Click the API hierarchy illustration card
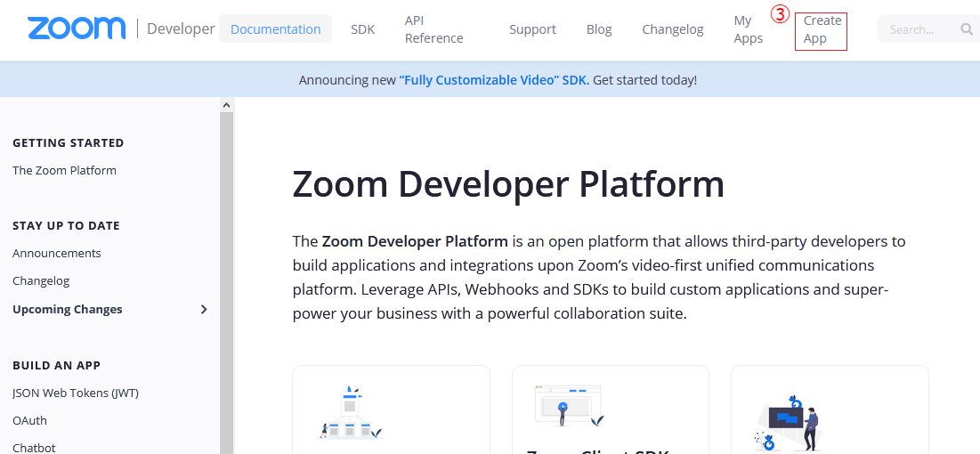980x454 pixels. tap(351, 411)
